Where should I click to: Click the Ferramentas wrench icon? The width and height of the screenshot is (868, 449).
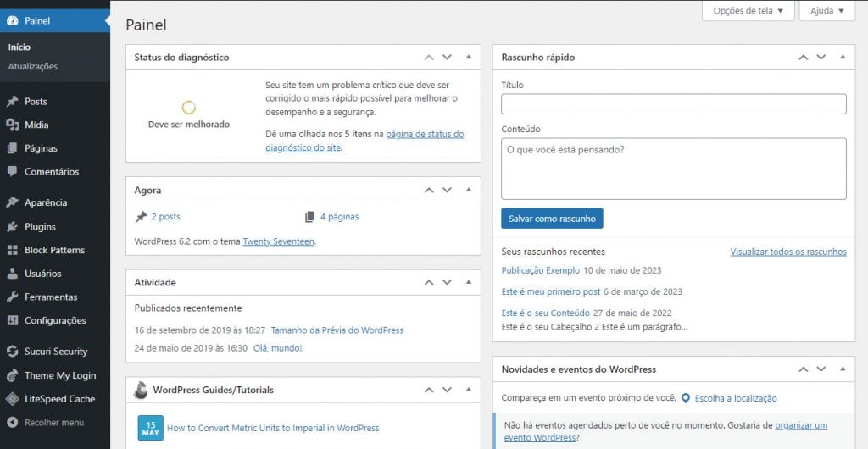pyautogui.click(x=12, y=297)
